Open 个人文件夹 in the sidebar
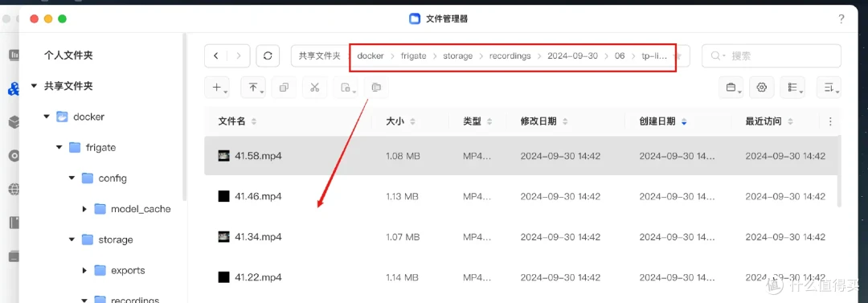The height and width of the screenshot is (303, 868). [68, 55]
